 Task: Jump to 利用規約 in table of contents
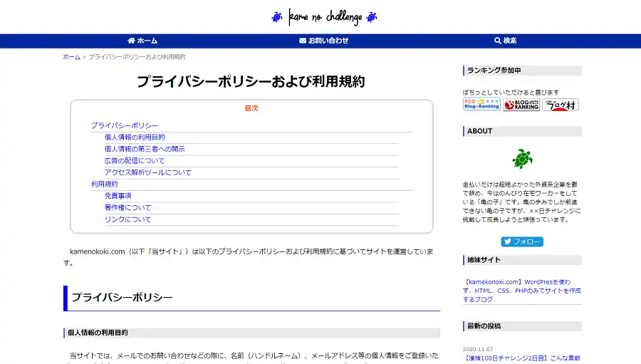[x=104, y=184]
